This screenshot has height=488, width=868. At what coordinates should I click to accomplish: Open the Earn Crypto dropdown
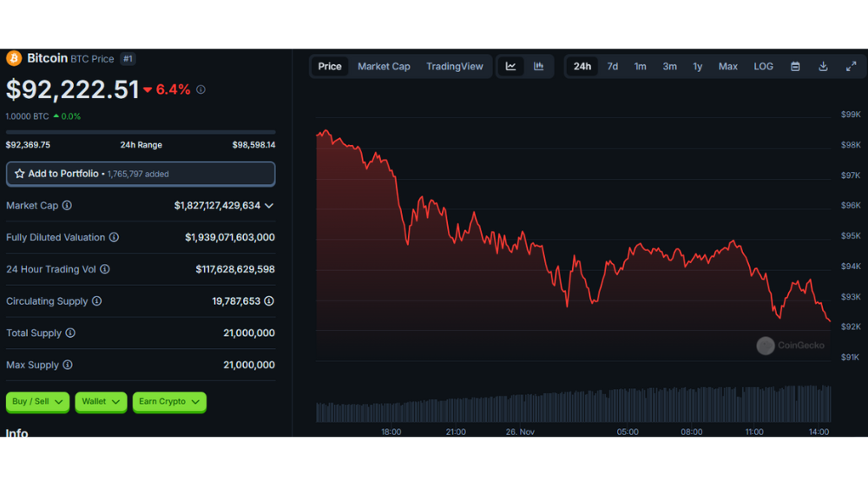tap(169, 401)
